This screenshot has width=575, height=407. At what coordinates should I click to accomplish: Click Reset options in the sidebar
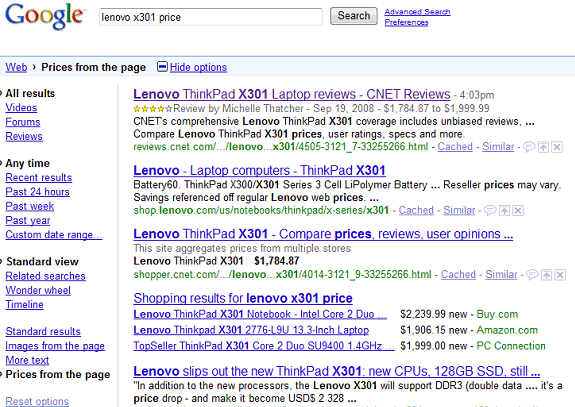(37, 401)
